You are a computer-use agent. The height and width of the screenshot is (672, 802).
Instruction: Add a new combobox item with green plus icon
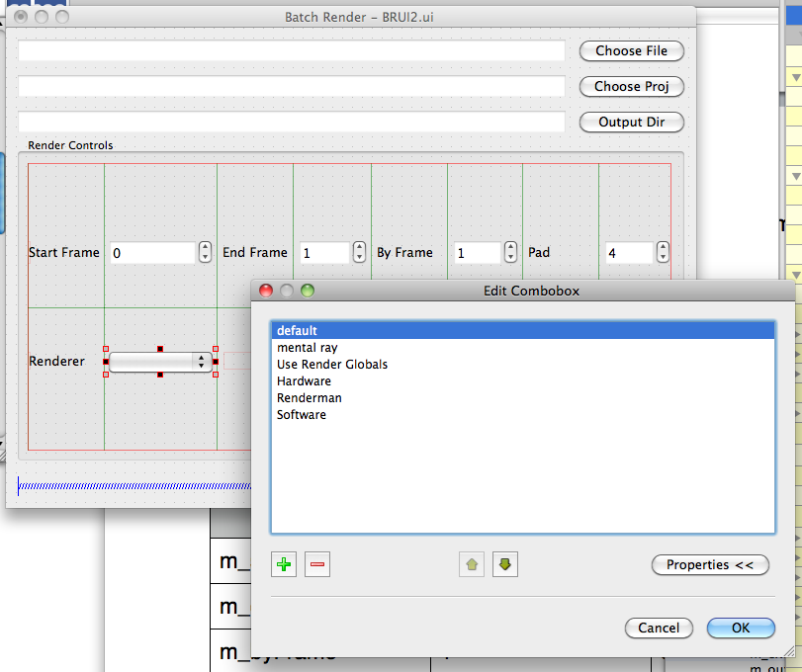click(x=284, y=563)
